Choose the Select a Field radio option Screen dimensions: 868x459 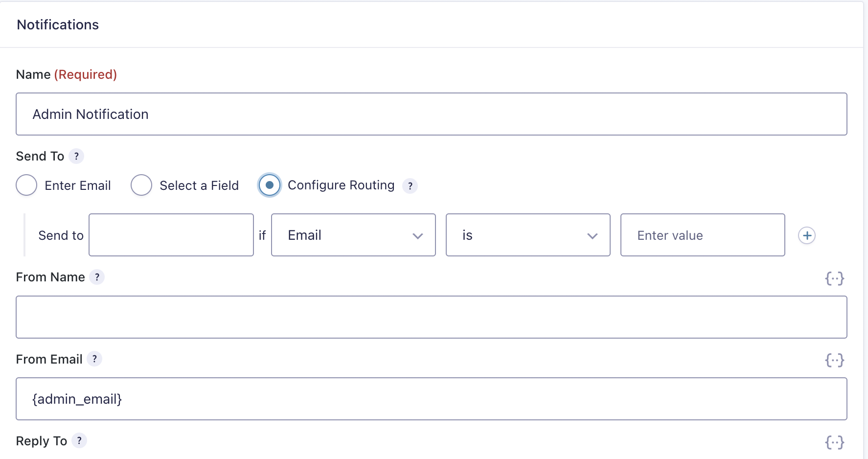coord(141,185)
